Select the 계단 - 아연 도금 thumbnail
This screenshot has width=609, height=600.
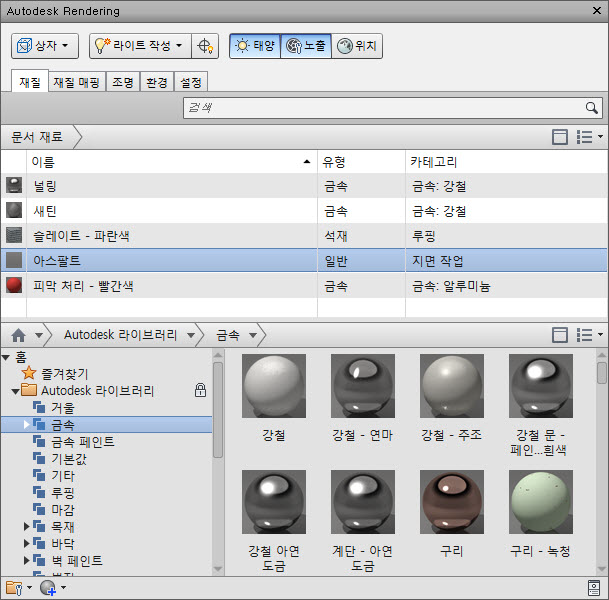click(363, 502)
